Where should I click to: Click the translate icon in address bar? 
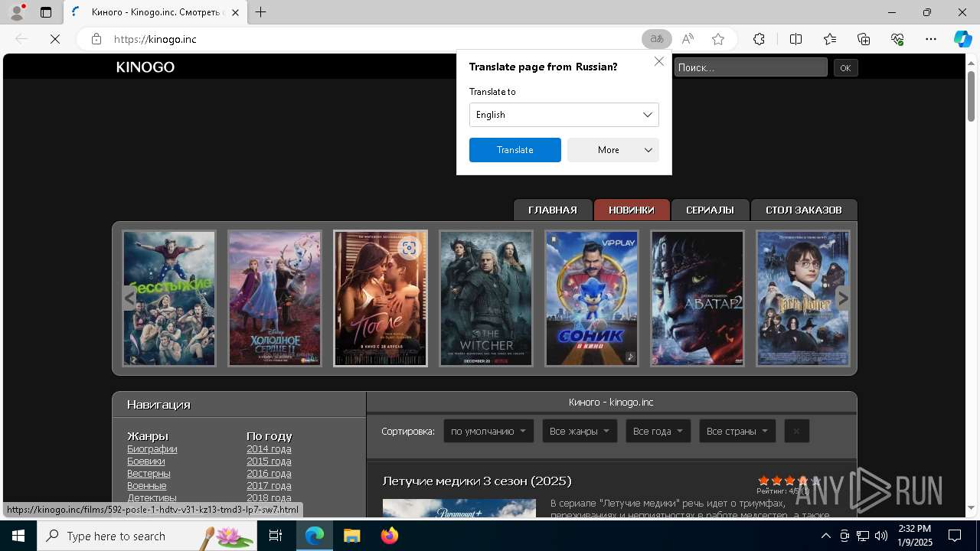pos(656,39)
